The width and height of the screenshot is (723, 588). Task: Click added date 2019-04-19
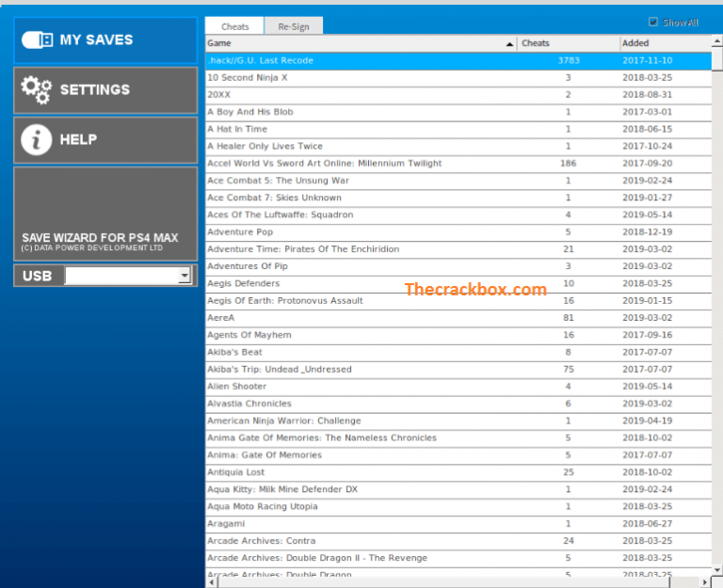648,421
